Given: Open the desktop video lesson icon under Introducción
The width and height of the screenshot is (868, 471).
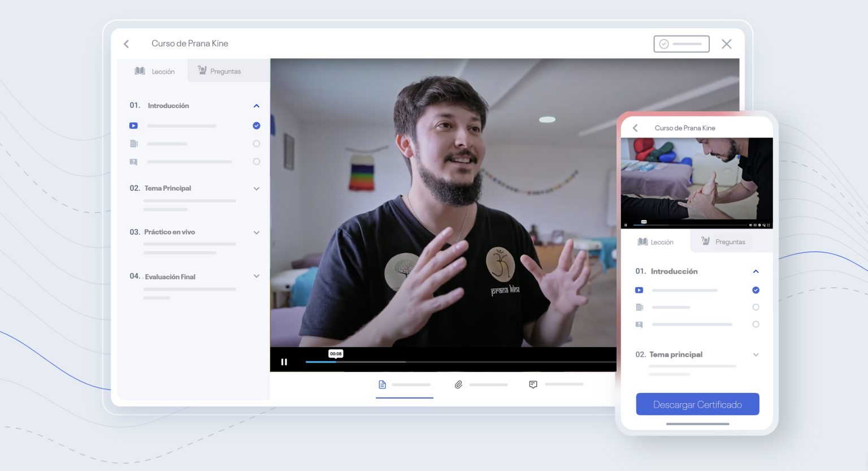Looking at the screenshot, I should (x=133, y=126).
